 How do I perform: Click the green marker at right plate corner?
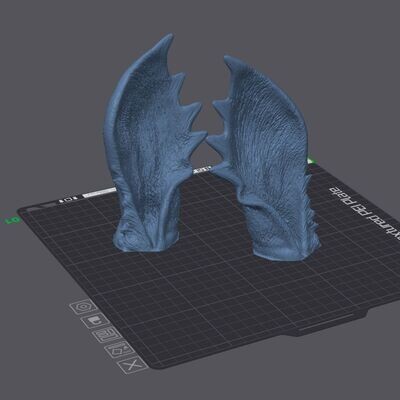tap(312, 161)
